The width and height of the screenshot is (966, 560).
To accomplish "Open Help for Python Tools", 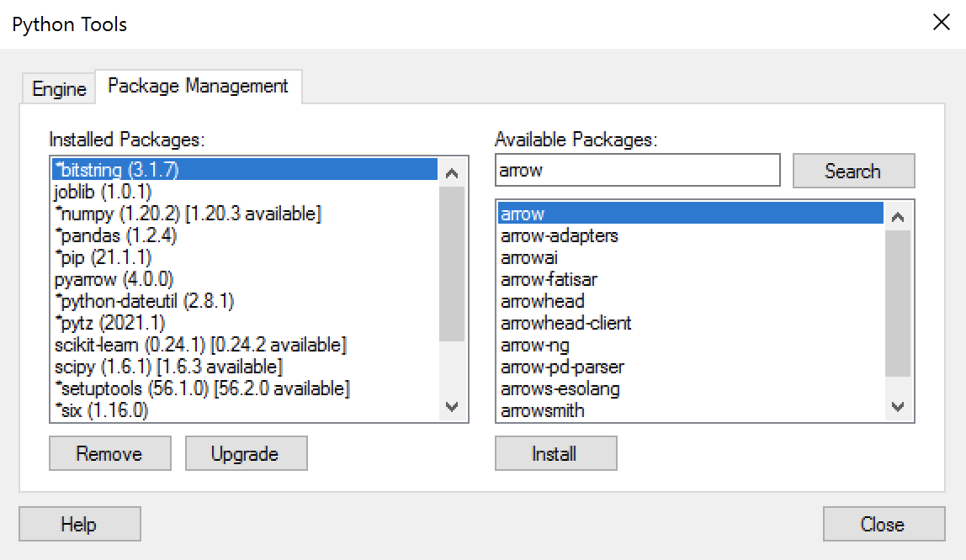I will coord(79,525).
